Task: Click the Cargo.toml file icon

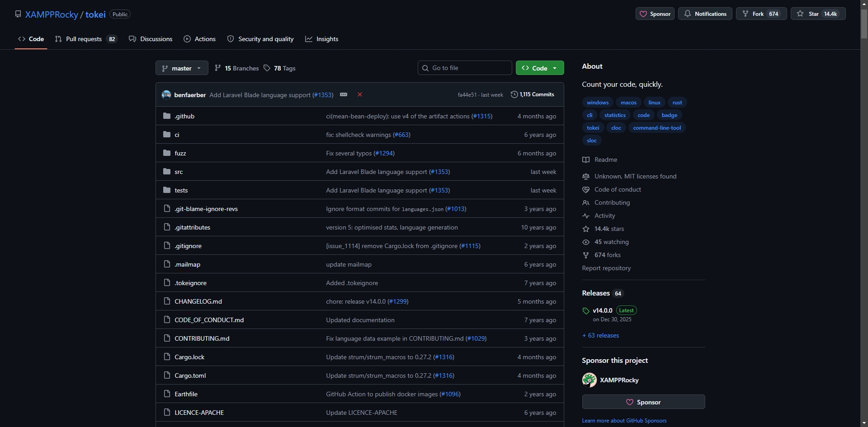Action: pos(167,375)
